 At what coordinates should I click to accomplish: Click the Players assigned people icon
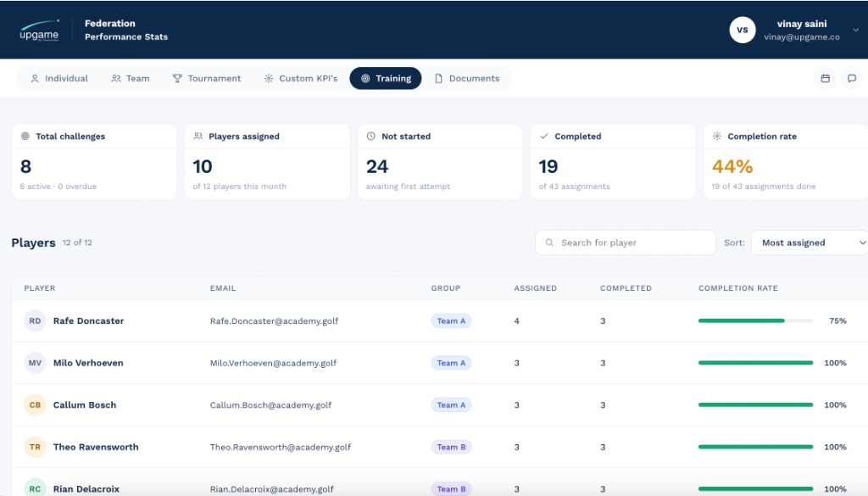[x=198, y=137]
